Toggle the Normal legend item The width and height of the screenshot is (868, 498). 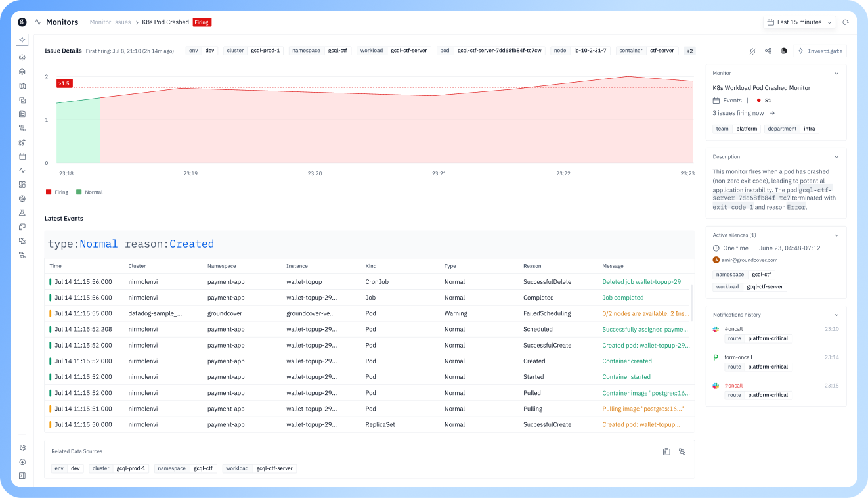point(89,192)
